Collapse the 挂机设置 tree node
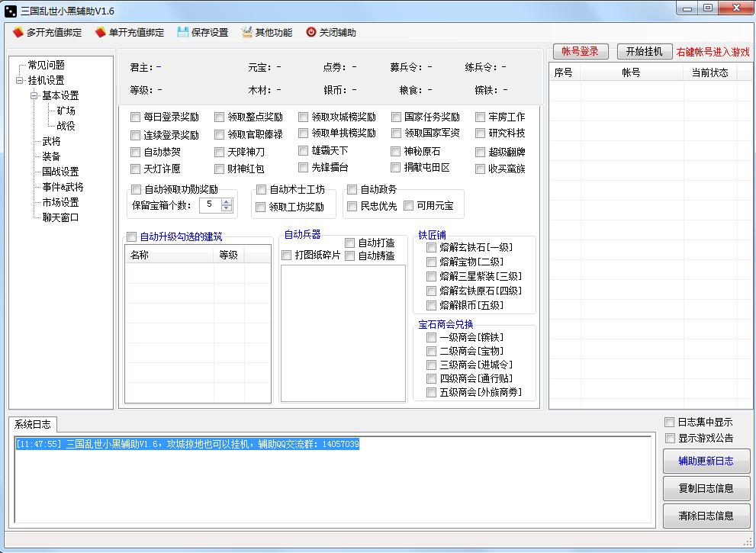 point(19,80)
